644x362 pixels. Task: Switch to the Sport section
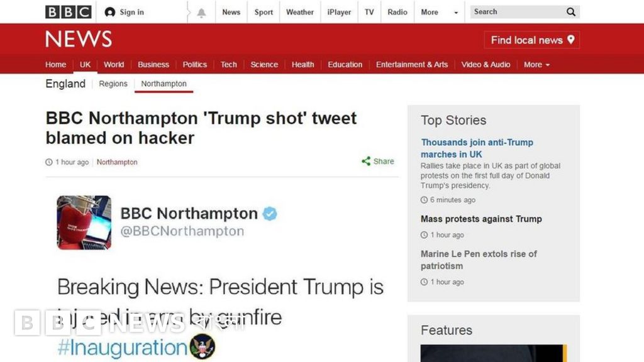[x=263, y=11]
